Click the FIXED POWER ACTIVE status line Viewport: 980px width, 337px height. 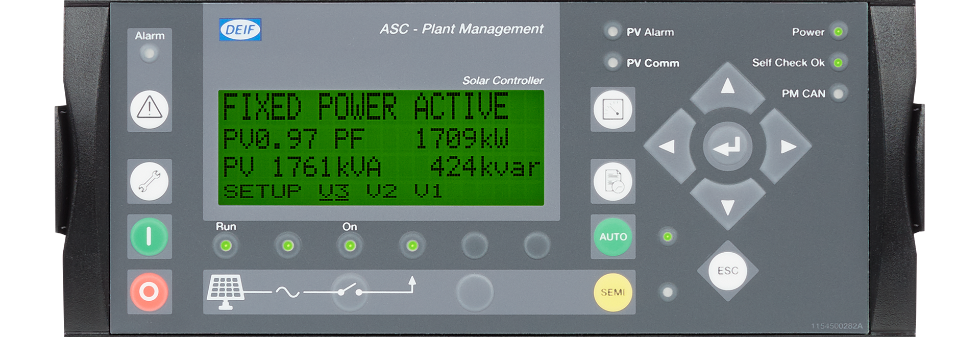point(365,106)
